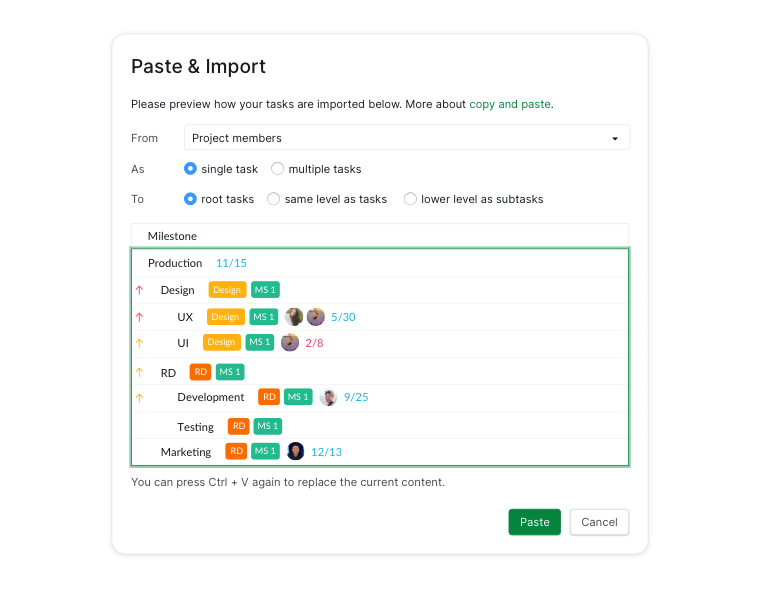Click the assignee avatar on Development row

tap(328, 397)
